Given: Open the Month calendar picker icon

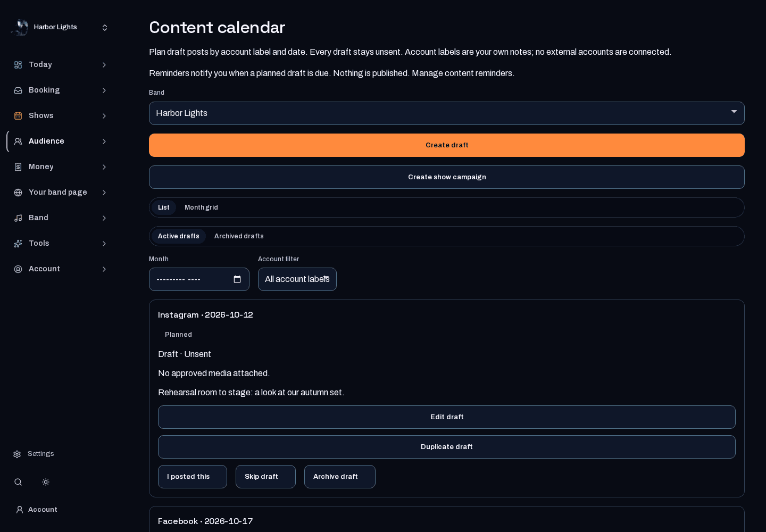Looking at the screenshot, I should click(237, 279).
